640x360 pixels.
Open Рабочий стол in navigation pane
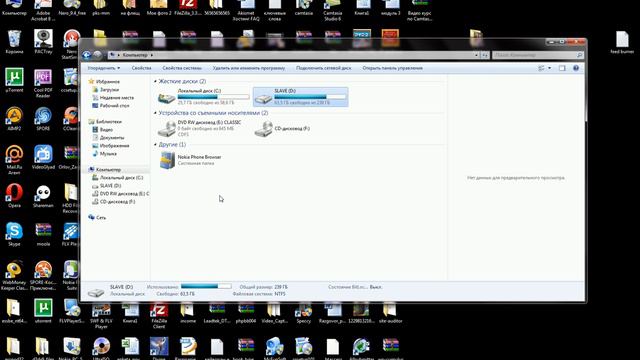(114, 106)
